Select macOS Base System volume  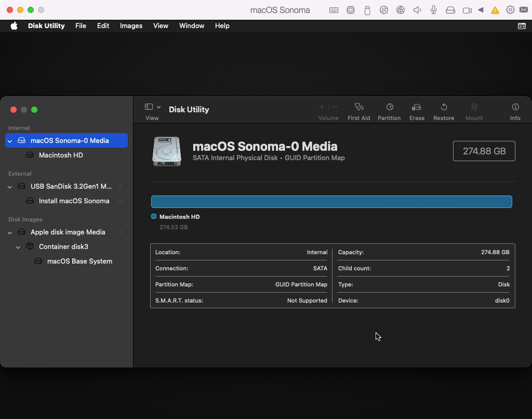(x=79, y=261)
